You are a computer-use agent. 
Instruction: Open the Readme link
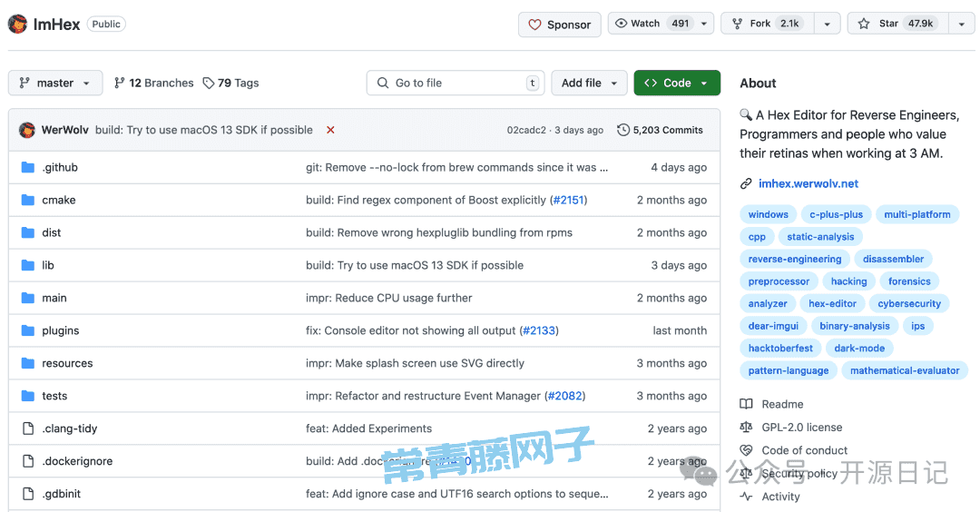click(782, 404)
